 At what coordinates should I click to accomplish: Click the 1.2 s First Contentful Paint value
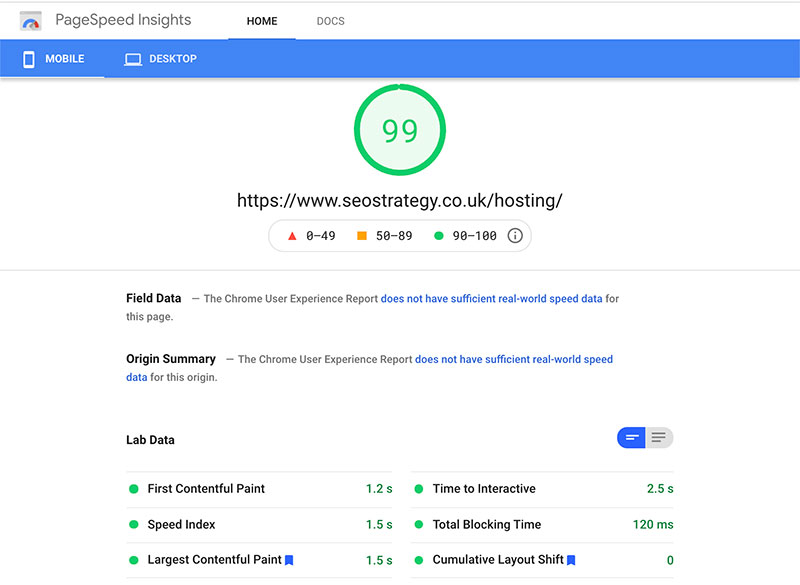point(379,489)
